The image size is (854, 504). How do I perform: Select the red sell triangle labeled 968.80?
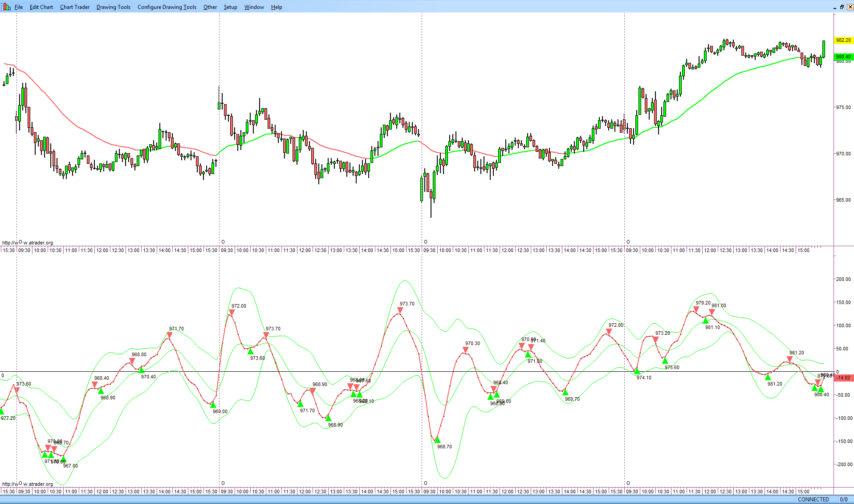(132, 361)
